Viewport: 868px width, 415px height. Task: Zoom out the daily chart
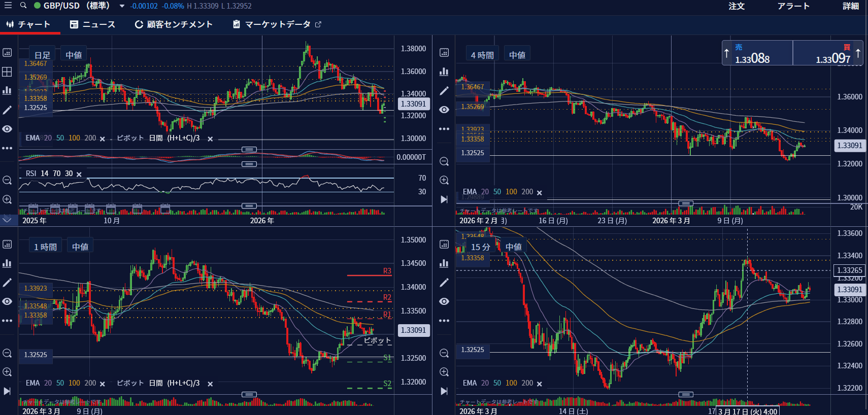pyautogui.click(x=7, y=180)
